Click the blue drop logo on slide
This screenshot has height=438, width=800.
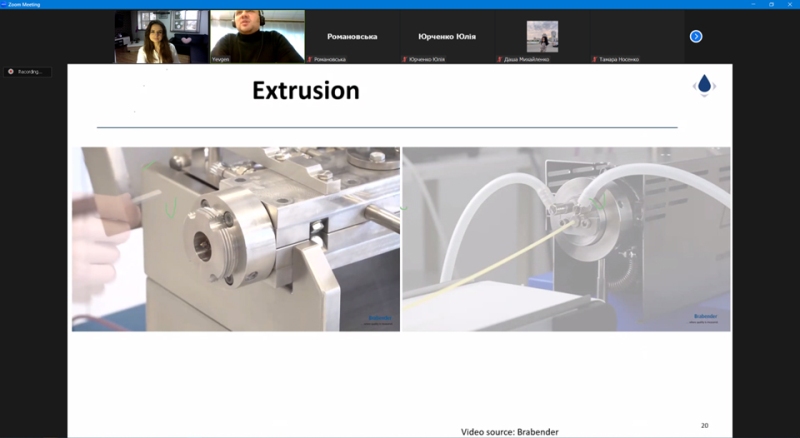(x=704, y=85)
